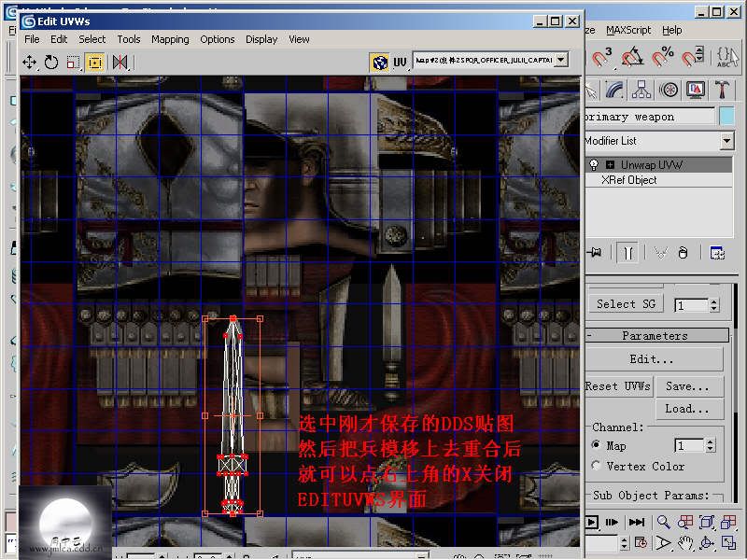Click the Percent Snap magnet icon
This screenshot has width=747, height=560.
point(663,58)
